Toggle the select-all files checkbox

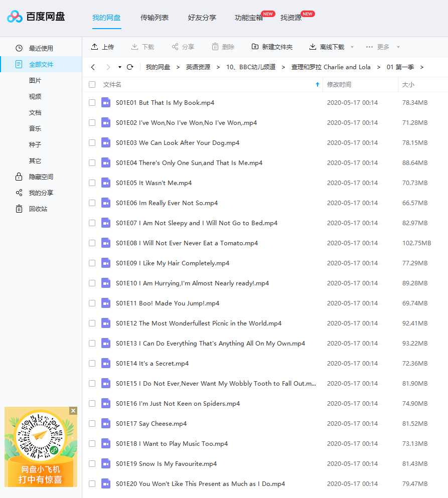[92, 85]
